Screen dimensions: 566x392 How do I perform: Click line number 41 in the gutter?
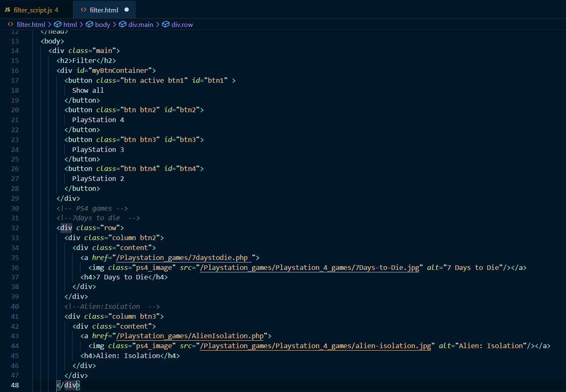15,316
